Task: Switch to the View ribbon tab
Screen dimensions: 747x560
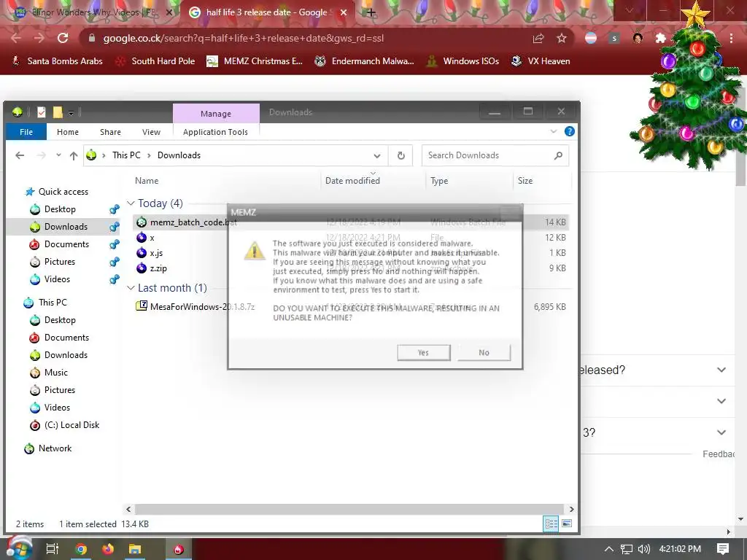Action: click(151, 132)
